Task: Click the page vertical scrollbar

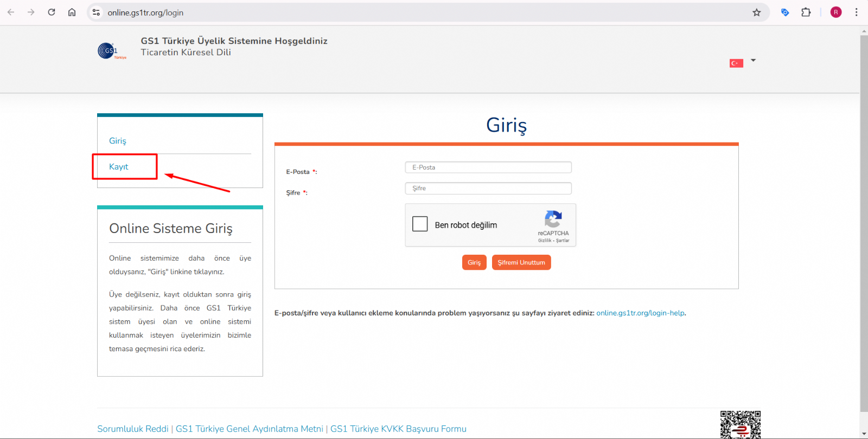Action: pyautogui.click(x=864, y=217)
